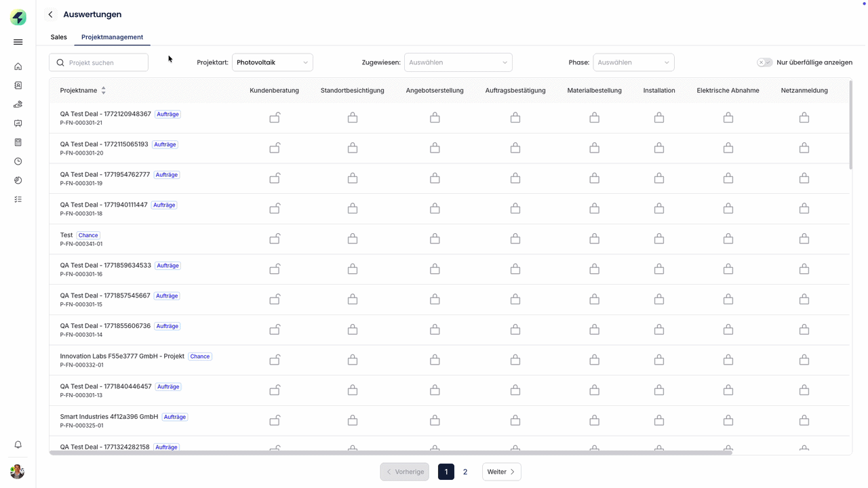Viewport: 868px width, 488px height.
Task: Open the hamburger menu in the sidebar
Action: tap(18, 42)
